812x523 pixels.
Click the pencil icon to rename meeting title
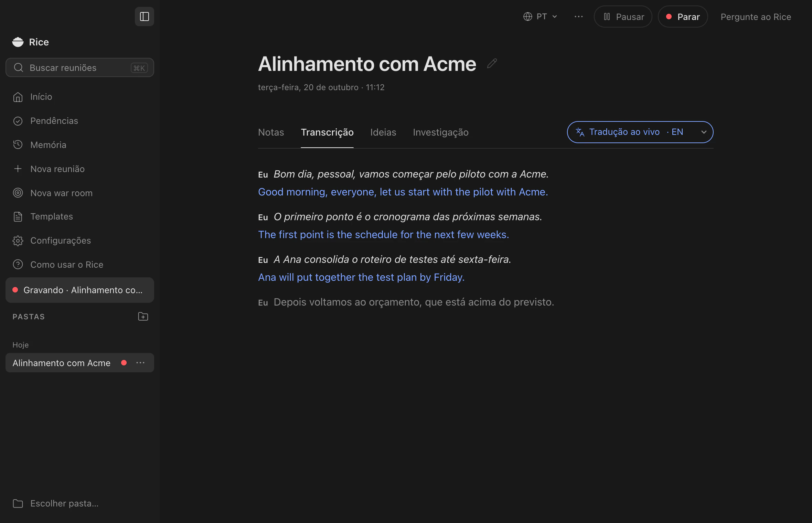pyautogui.click(x=492, y=64)
